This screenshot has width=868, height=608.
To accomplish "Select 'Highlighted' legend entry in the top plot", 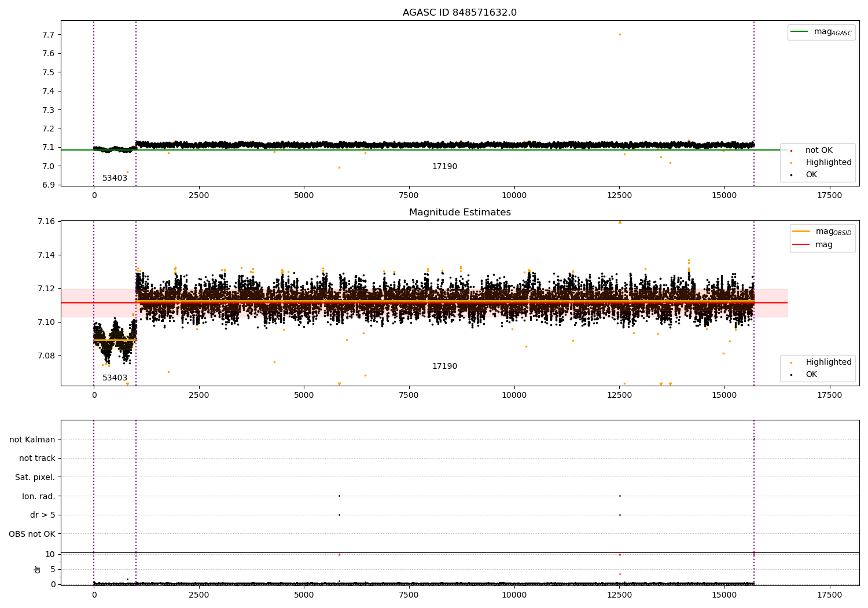I will (x=828, y=163).
